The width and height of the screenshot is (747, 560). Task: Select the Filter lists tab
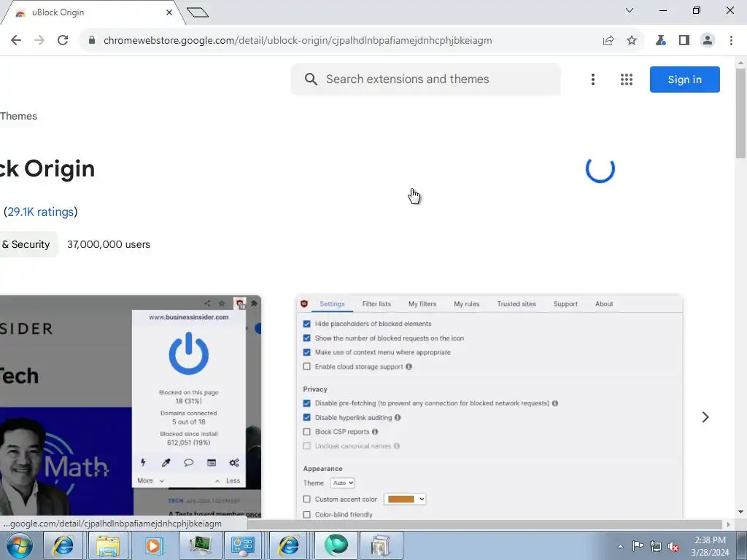tap(376, 304)
